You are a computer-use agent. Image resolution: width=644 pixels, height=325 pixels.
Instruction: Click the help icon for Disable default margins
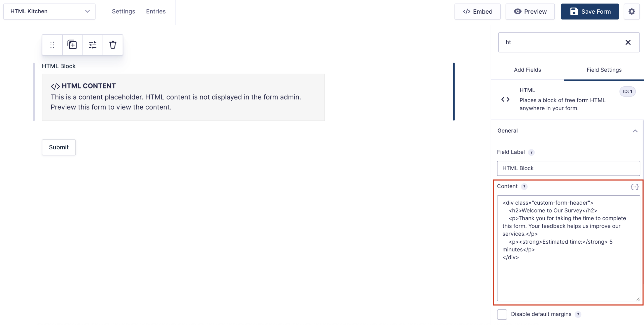pyautogui.click(x=578, y=314)
